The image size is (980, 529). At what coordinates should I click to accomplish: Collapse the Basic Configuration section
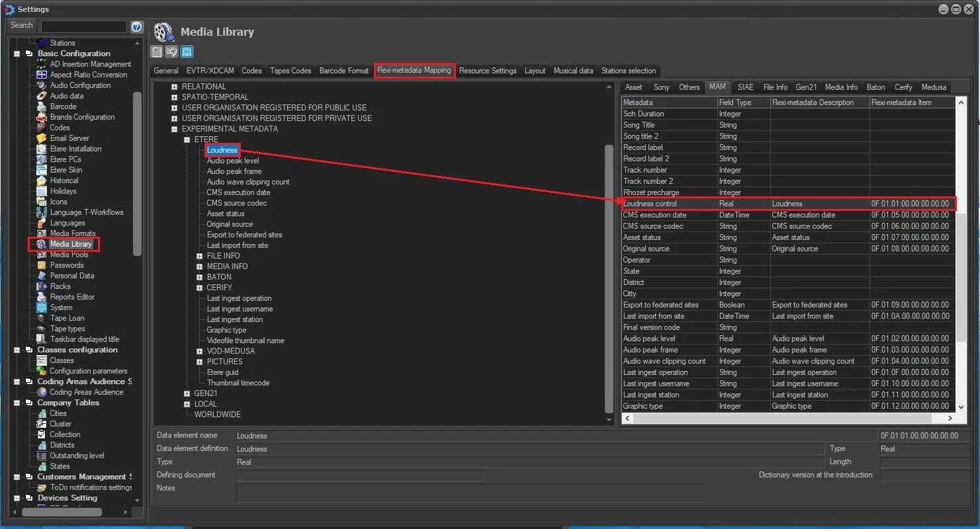coord(17,54)
